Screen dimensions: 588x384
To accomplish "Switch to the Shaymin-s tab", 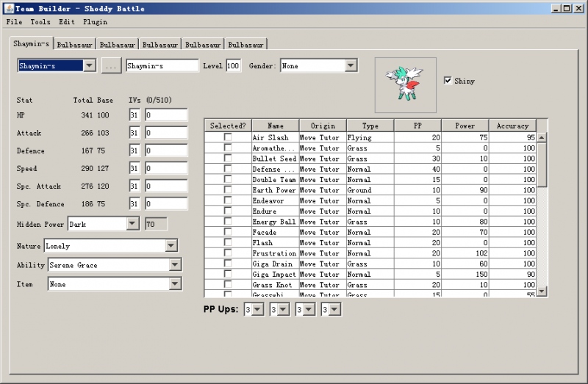I will pos(32,43).
